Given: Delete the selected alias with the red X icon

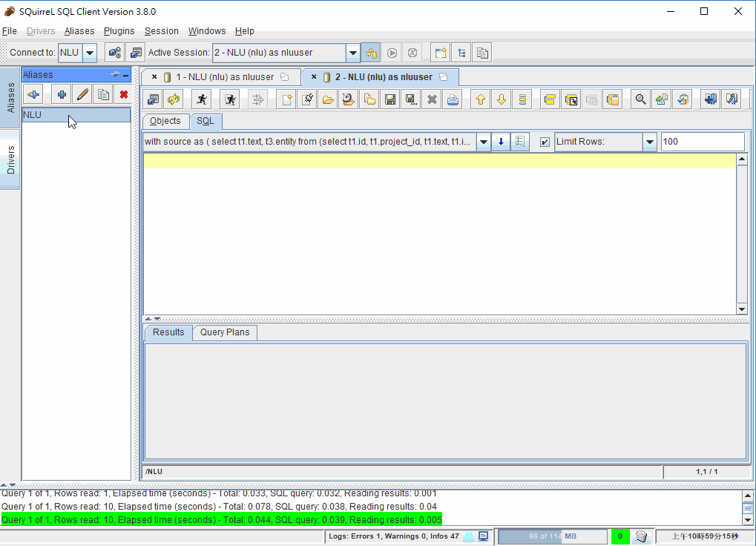Looking at the screenshot, I should click(123, 94).
